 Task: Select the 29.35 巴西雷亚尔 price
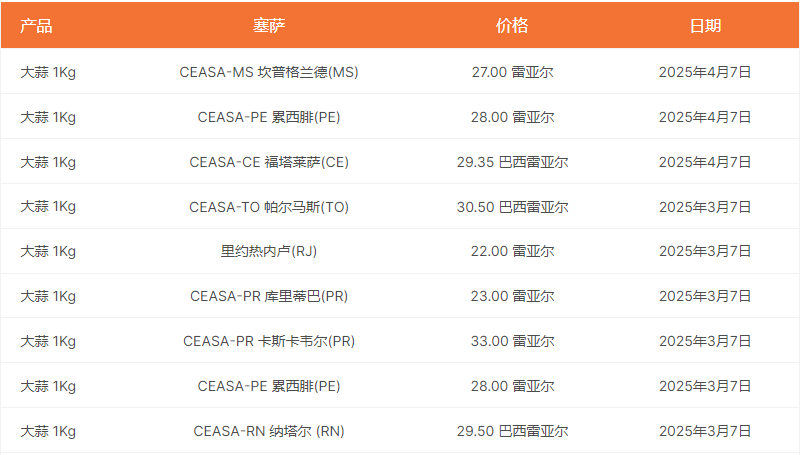coord(512,162)
